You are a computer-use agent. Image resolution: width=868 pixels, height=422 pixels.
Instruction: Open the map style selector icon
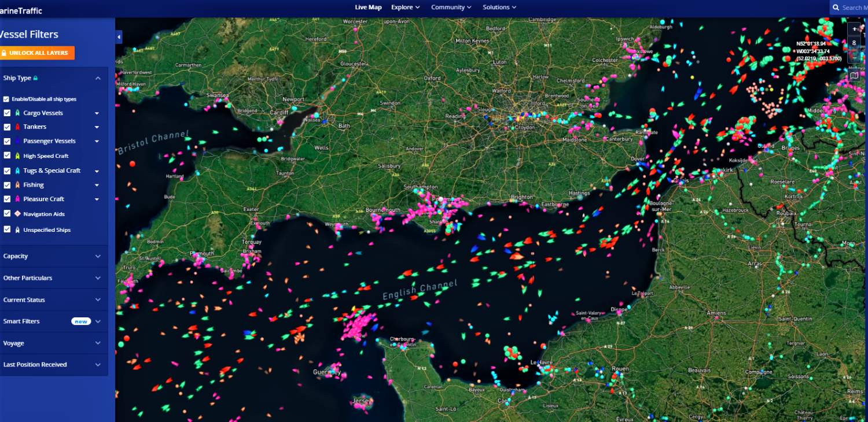(x=855, y=75)
